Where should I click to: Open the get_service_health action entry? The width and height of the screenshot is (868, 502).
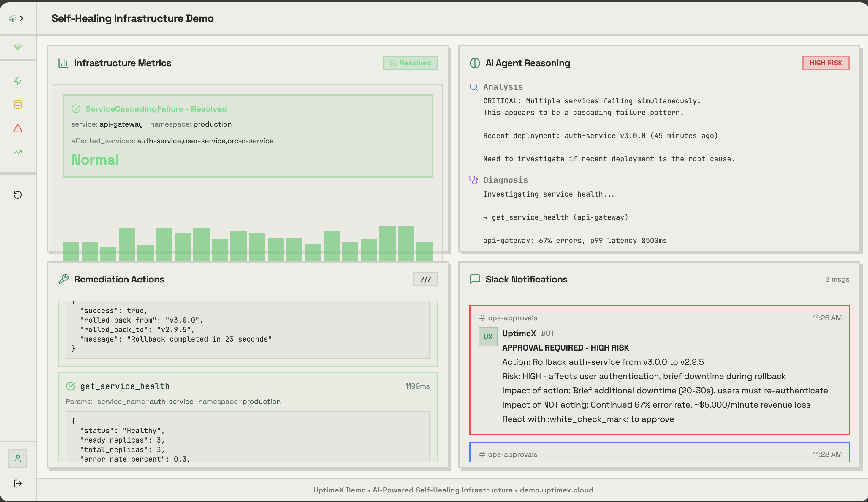point(125,386)
